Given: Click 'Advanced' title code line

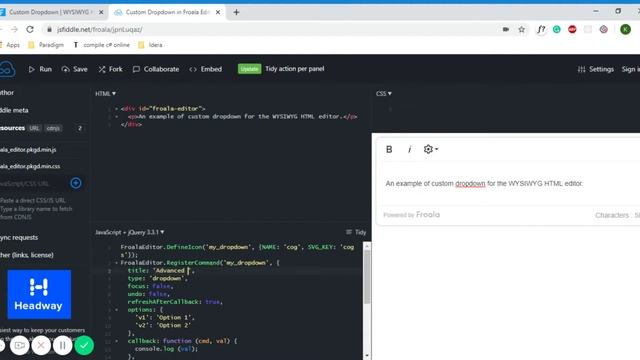Looking at the screenshot, I should (161, 271).
